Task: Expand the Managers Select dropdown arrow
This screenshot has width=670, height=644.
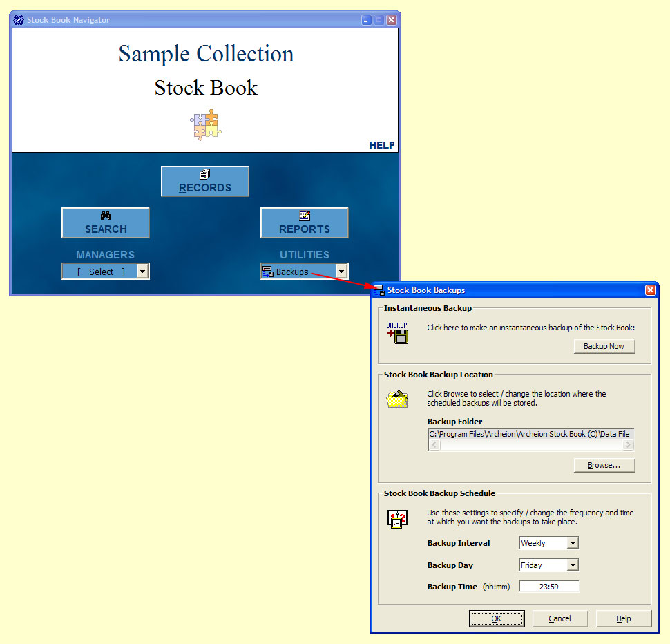Action: pyautogui.click(x=143, y=272)
